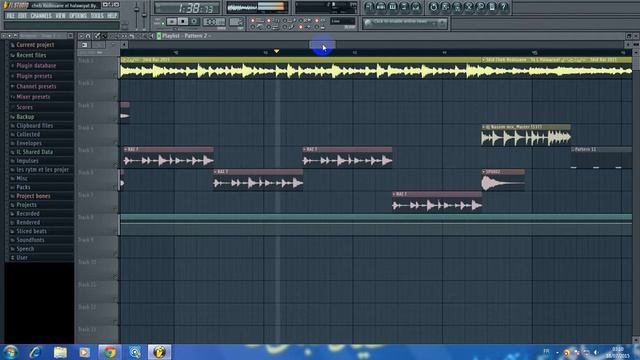Click the playlist snap magnet icon

pos(88,36)
